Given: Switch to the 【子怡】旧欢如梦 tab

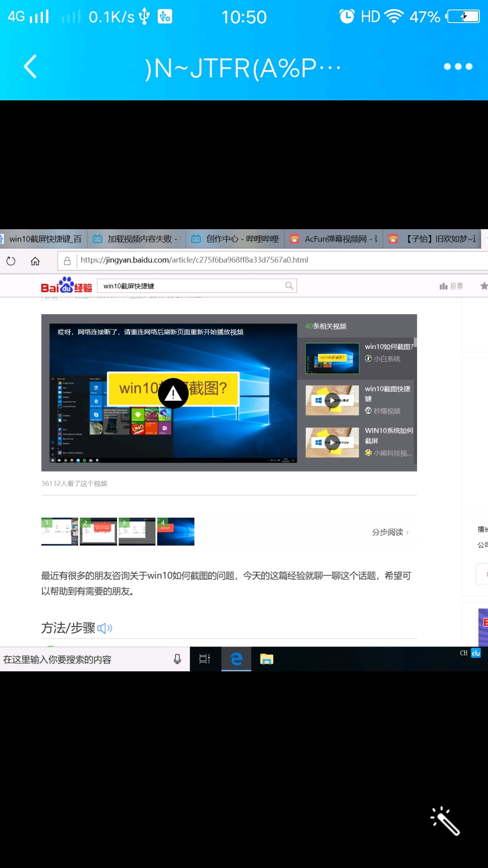Looking at the screenshot, I should 432,239.
